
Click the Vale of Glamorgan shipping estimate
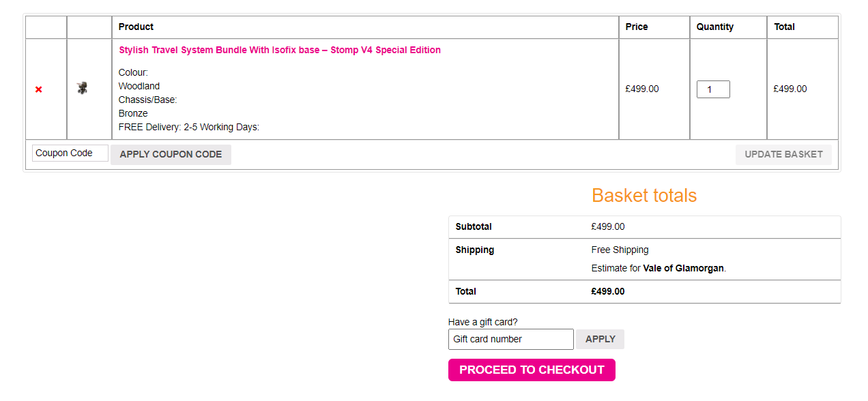click(x=683, y=268)
